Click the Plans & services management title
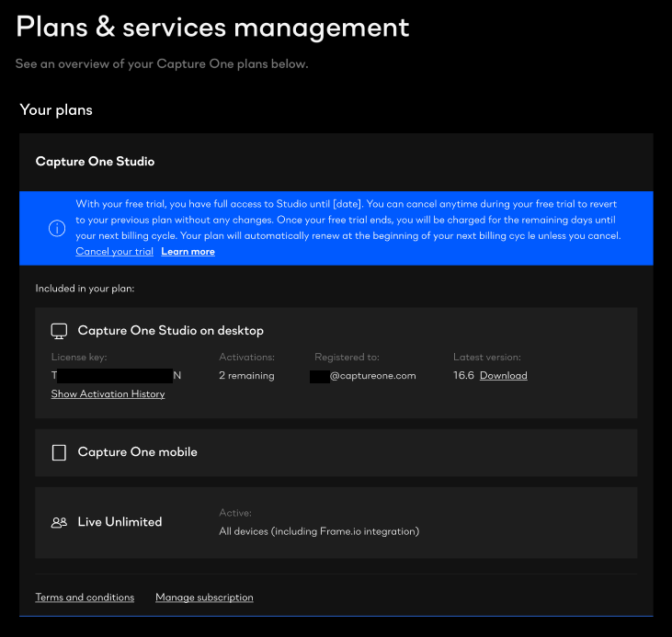Viewport: 672px width, 637px height. click(212, 28)
